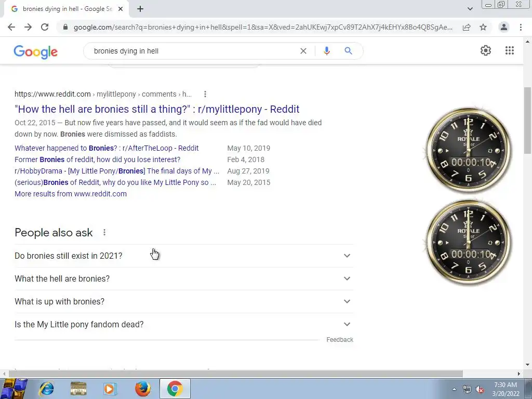View site information lock icon
Viewport: 532px width, 399px height.
point(65,27)
